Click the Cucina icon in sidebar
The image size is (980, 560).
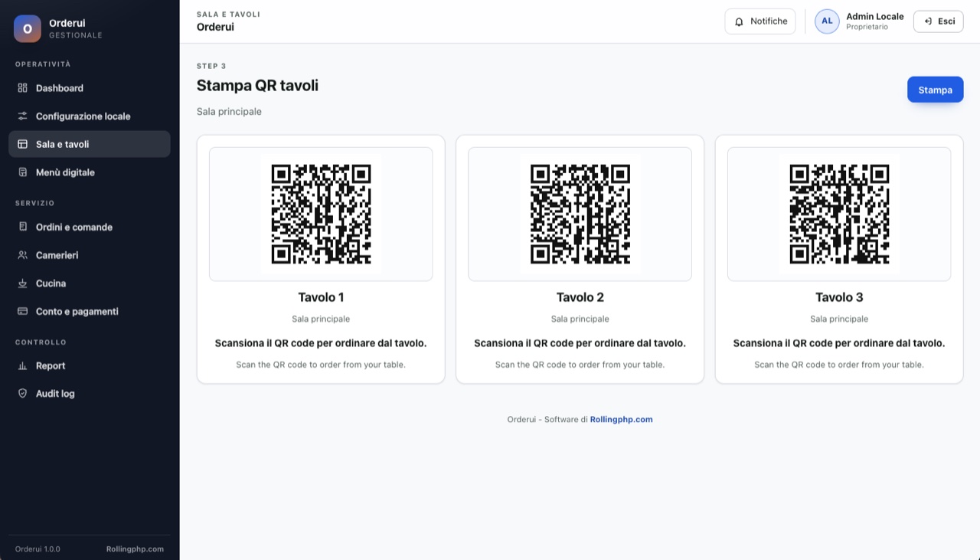pos(22,283)
